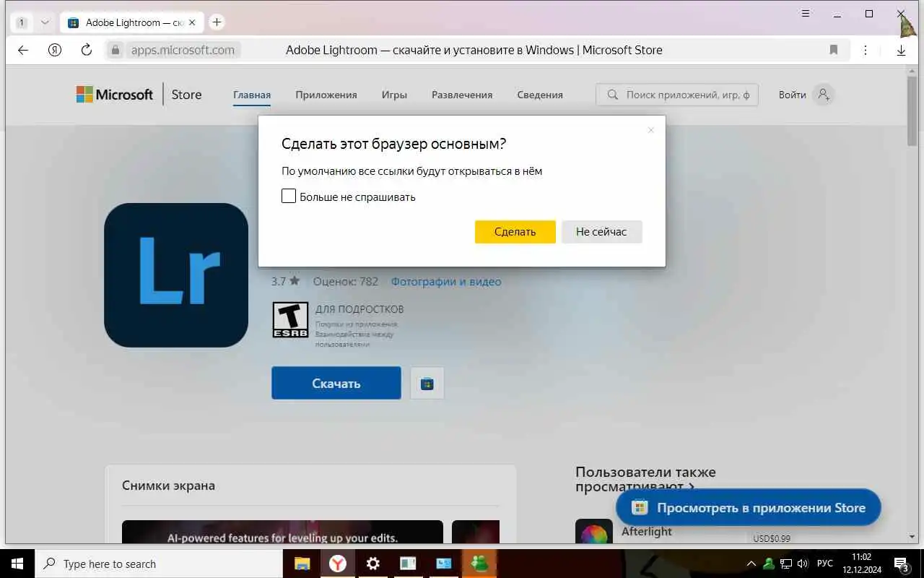924x578 pixels.
Task: Click the padlock site security icon
Action: 115,50
